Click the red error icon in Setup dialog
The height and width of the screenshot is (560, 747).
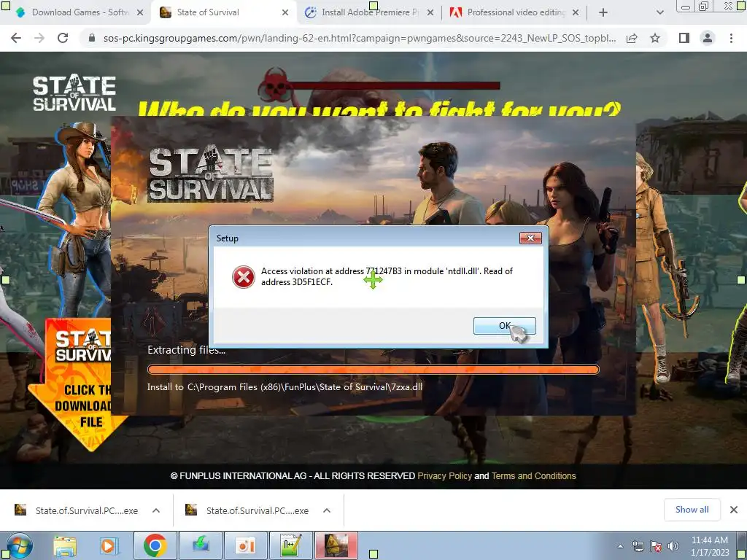[244, 276]
